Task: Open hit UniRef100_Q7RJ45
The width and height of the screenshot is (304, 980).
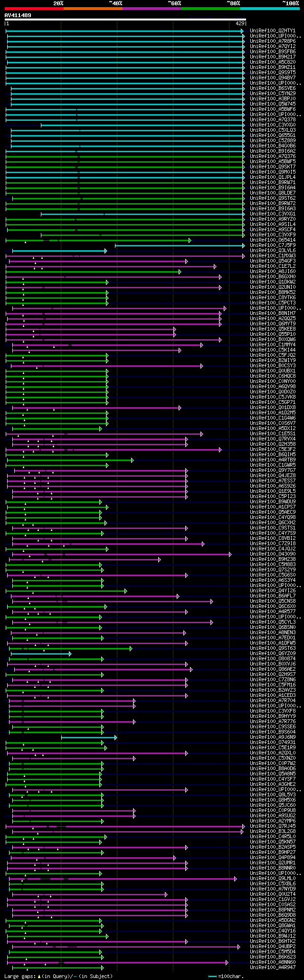Action: pyautogui.click(x=273, y=826)
